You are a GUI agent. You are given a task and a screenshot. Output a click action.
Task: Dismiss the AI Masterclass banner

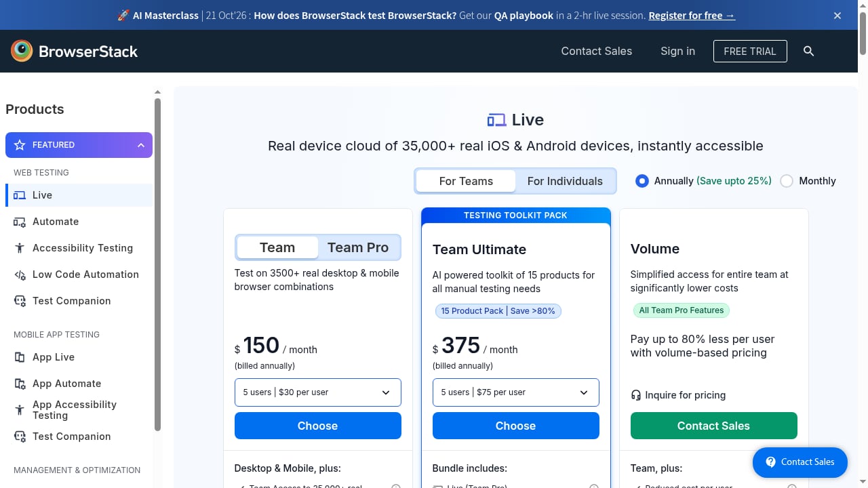(837, 16)
